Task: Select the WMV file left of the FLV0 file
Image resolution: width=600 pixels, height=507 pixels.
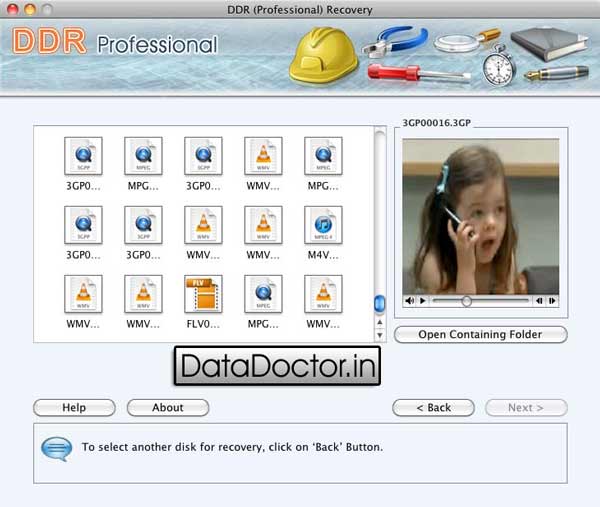Action: [143, 294]
